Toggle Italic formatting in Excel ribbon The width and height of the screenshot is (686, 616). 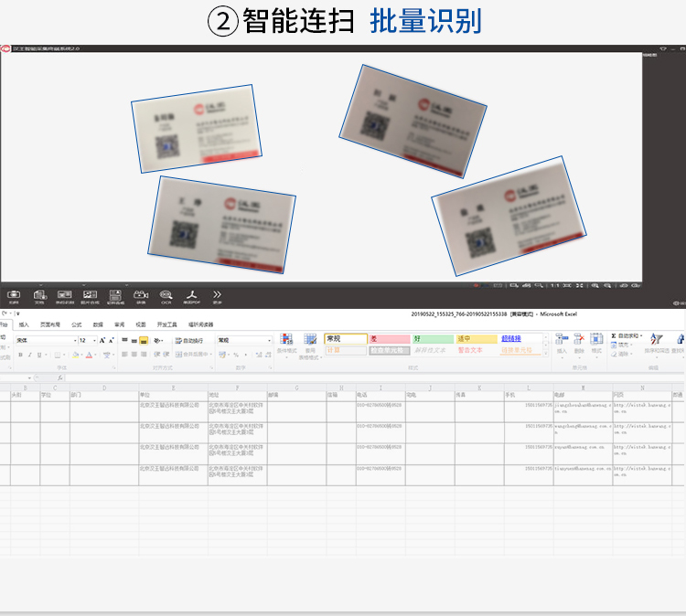coord(29,355)
